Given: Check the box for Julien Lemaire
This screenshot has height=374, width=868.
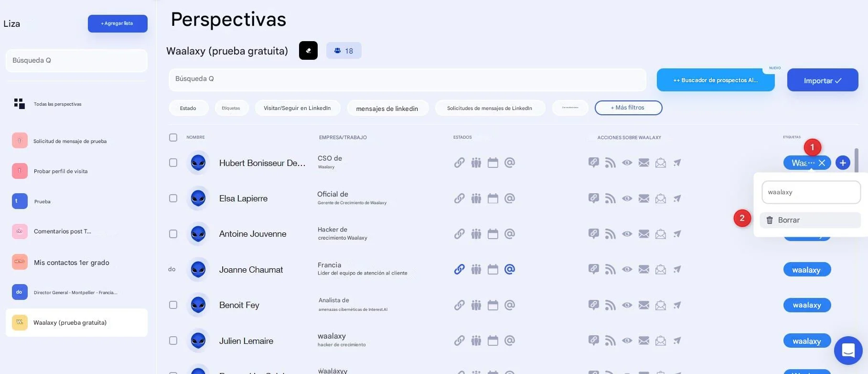Looking at the screenshot, I should pyautogui.click(x=173, y=341).
